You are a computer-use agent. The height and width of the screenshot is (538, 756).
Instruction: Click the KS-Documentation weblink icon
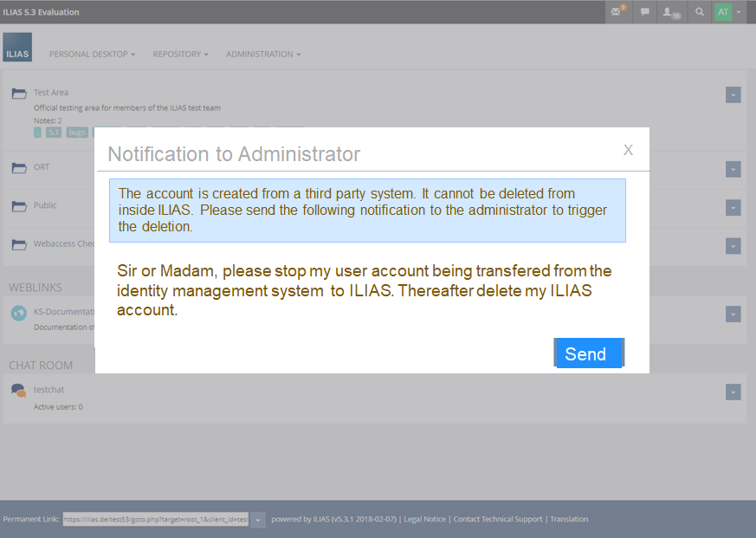click(19, 313)
